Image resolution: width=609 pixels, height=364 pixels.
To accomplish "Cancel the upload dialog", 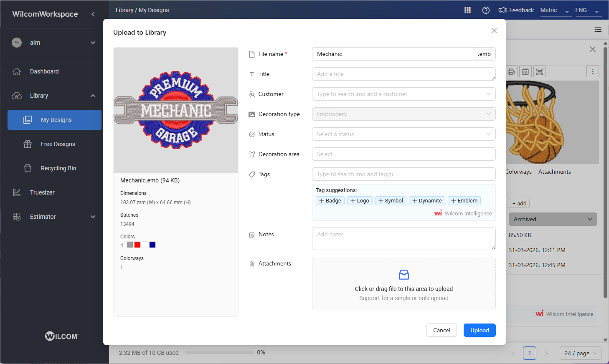I will [x=442, y=330].
